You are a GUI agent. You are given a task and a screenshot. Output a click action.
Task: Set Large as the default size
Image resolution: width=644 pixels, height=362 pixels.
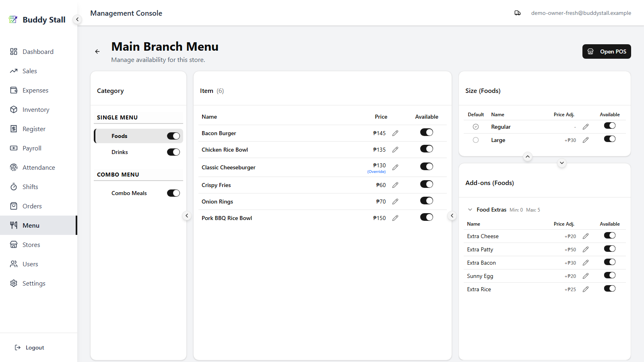click(x=476, y=140)
